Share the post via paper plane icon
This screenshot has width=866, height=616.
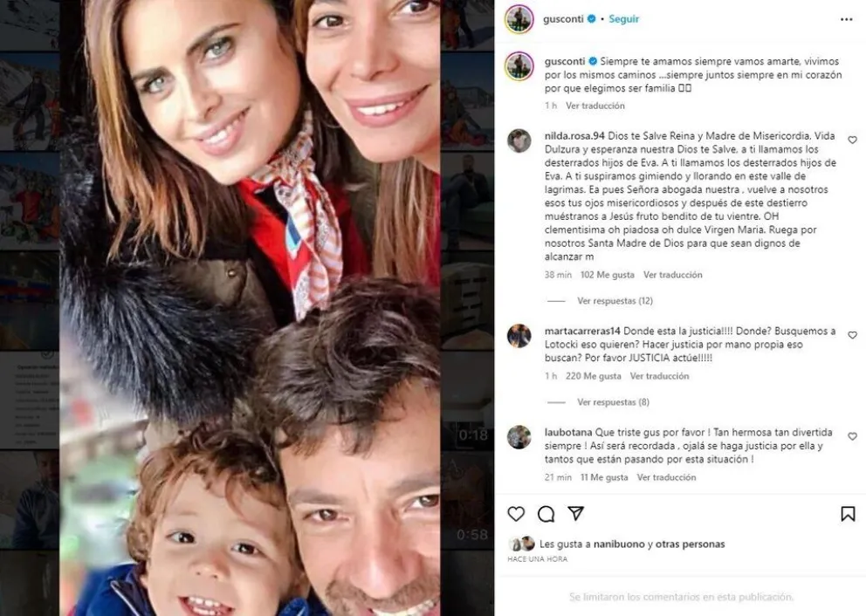click(575, 513)
